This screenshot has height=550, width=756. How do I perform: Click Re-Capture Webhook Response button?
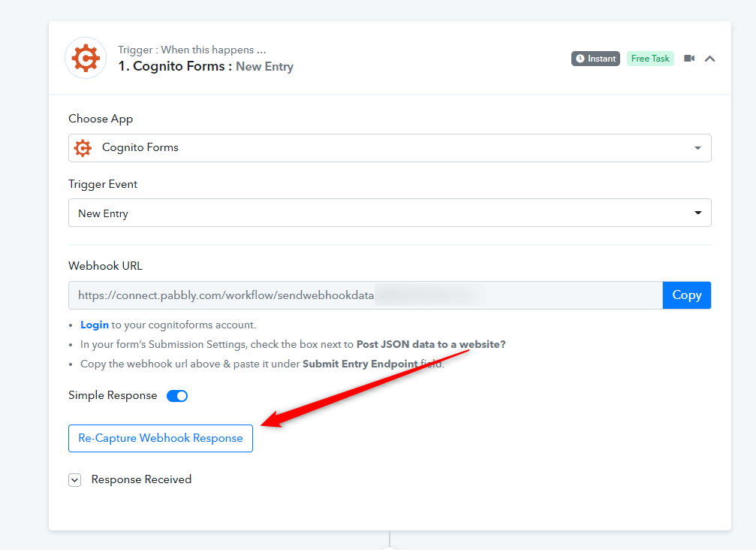point(161,438)
